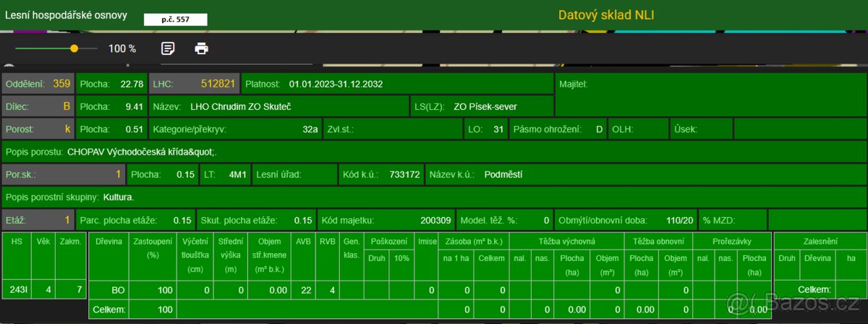Select the Dílec B field
Screen dimensions: 868x324
click(x=38, y=107)
